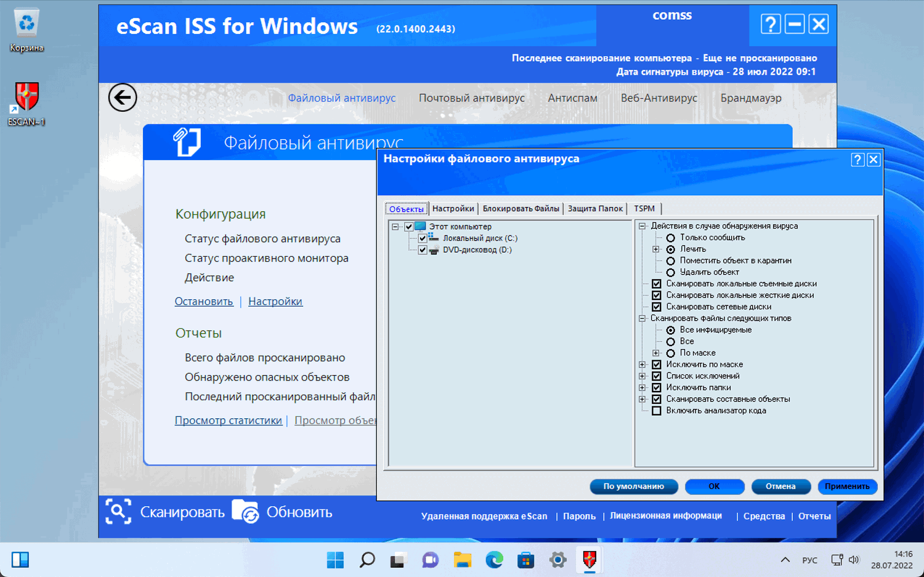This screenshot has height=577, width=924.
Task: Switch to the Защита Папок tab
Action: pyautogui.click(x=596, y=209)
